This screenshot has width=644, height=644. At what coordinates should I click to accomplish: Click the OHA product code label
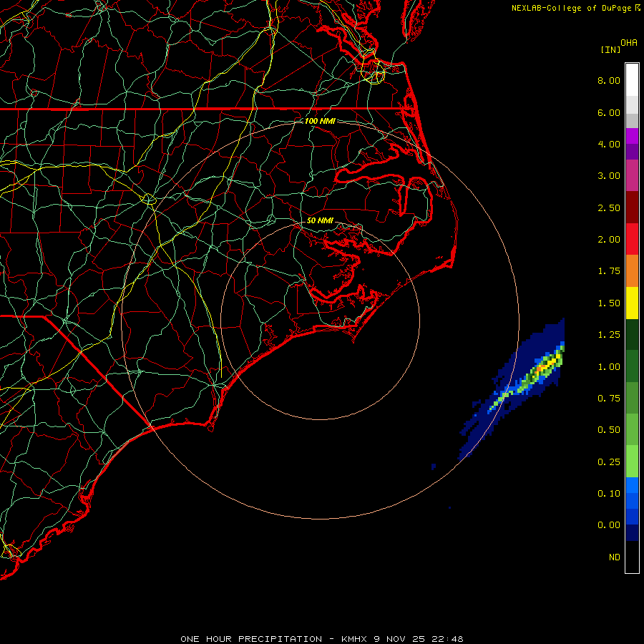[629, 43]
